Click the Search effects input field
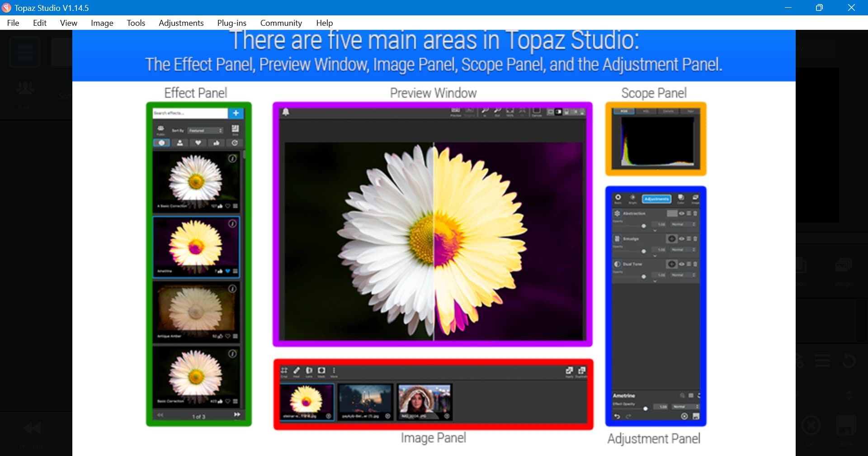This screenshot has width=868, height=456. pyautogui.click(x=190, y=113)
